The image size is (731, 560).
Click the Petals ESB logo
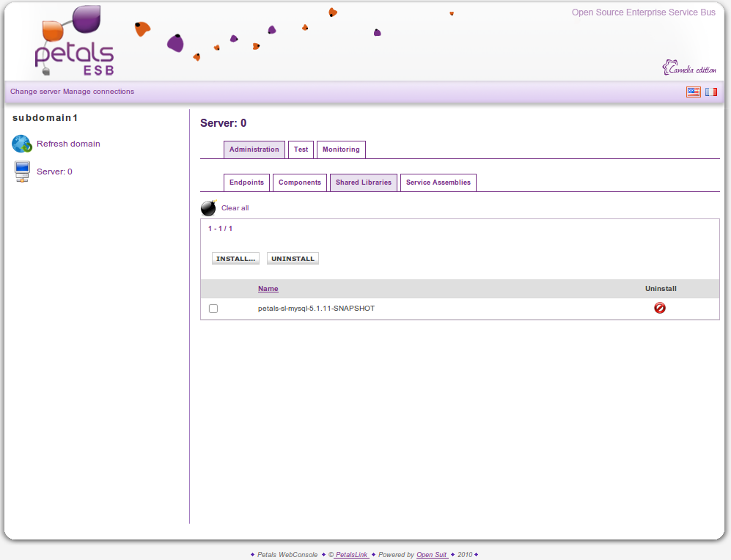pos(74,43)
